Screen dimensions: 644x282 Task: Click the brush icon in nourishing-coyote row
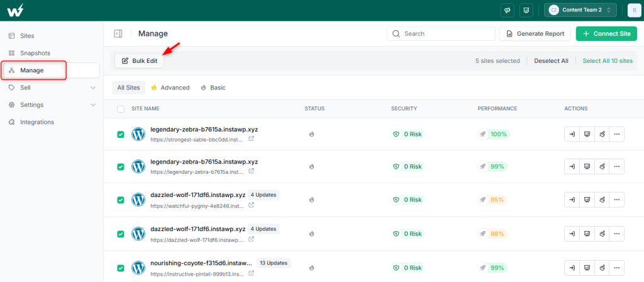click(x=602, y=268)
